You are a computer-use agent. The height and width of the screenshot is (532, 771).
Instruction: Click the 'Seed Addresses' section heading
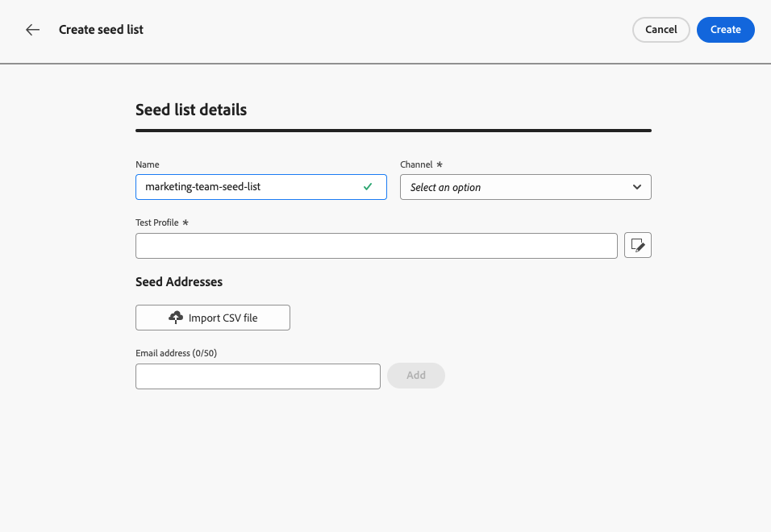(179, 282)
